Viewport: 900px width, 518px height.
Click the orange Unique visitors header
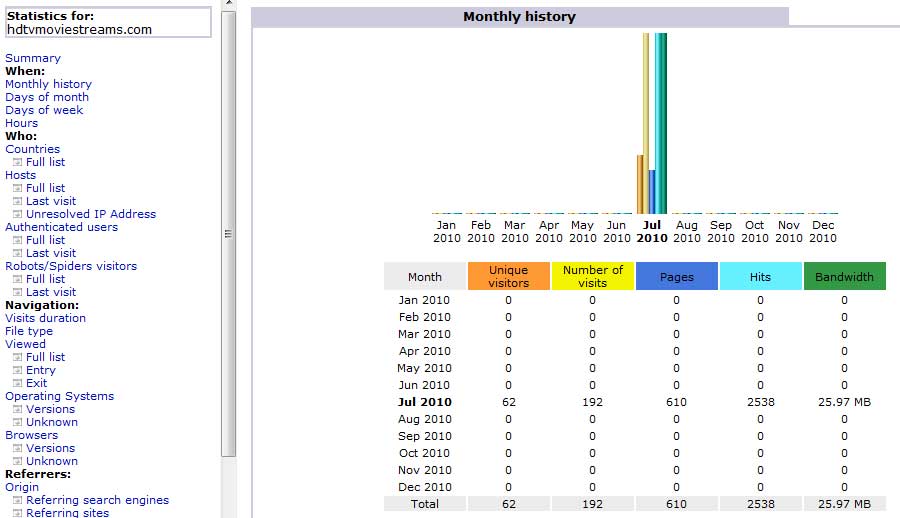tap(509, 276)
